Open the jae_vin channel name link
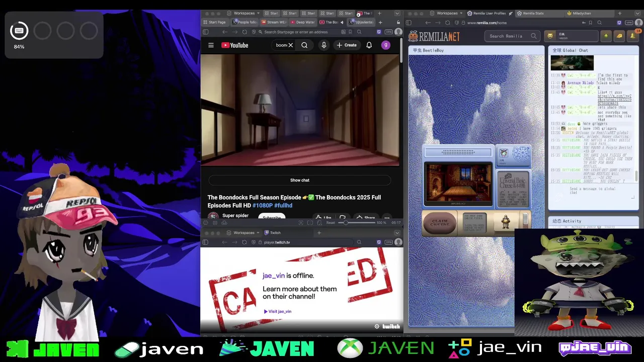 [x=274, y=276]
